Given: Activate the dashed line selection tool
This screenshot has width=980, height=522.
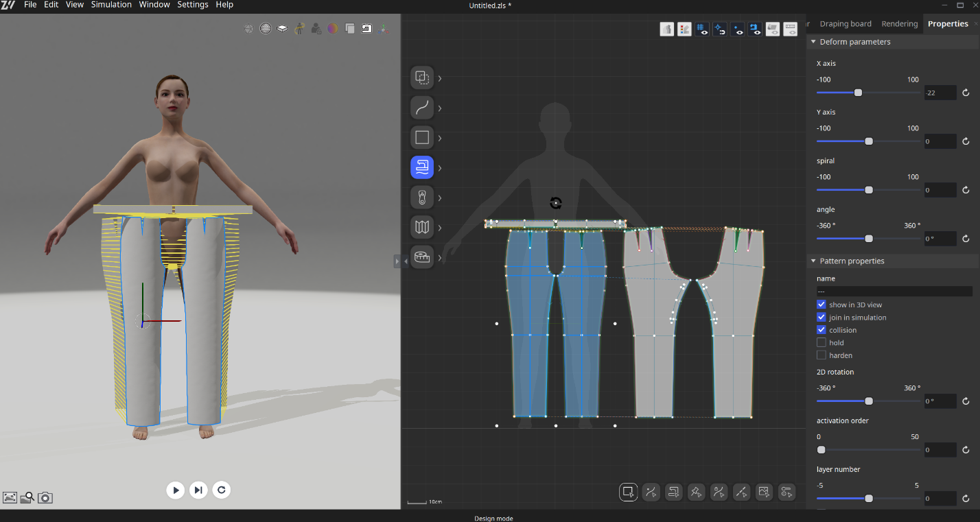Looking at the screenshot, I should 741,492.
